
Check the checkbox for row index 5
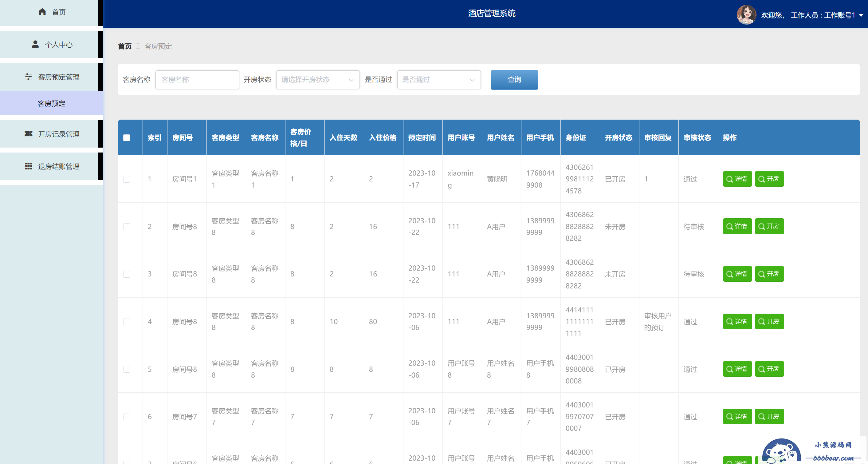pyautogui.click(x=127, y=369)
